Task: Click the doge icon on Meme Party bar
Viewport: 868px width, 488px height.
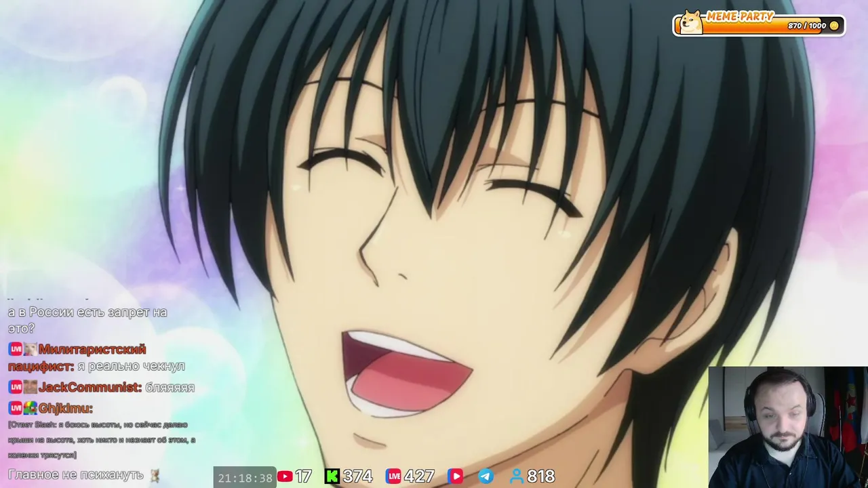Action: (x=691, y=22)
